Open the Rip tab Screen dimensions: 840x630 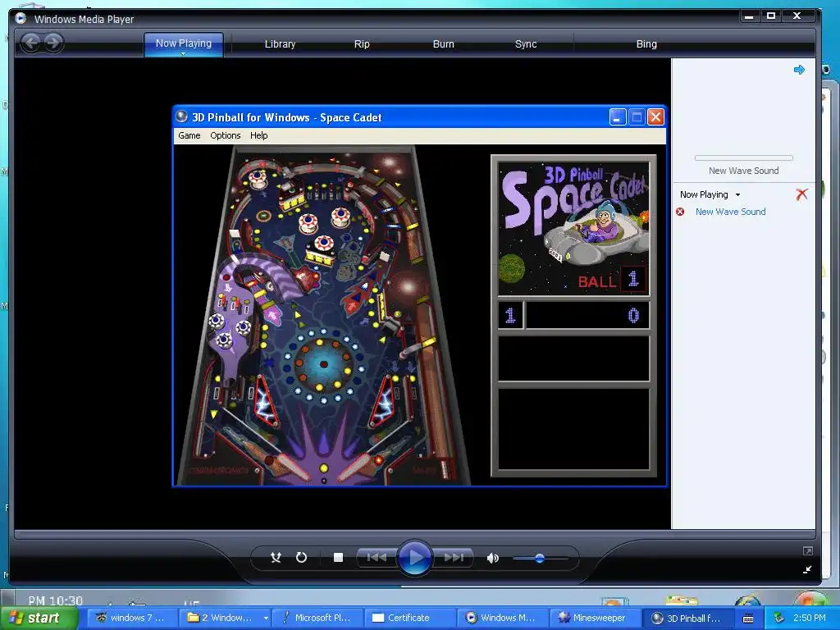tap(362, 44)
